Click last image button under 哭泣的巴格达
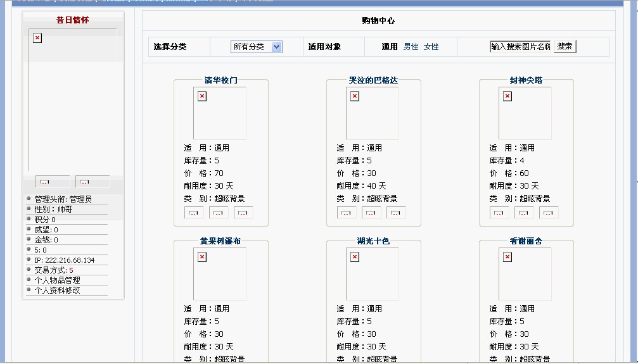The image size is (638, 364). click(x=396, y=213)
